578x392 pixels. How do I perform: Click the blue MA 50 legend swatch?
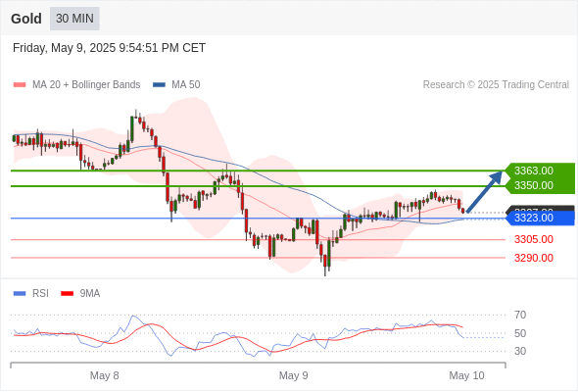coord(159,85)
